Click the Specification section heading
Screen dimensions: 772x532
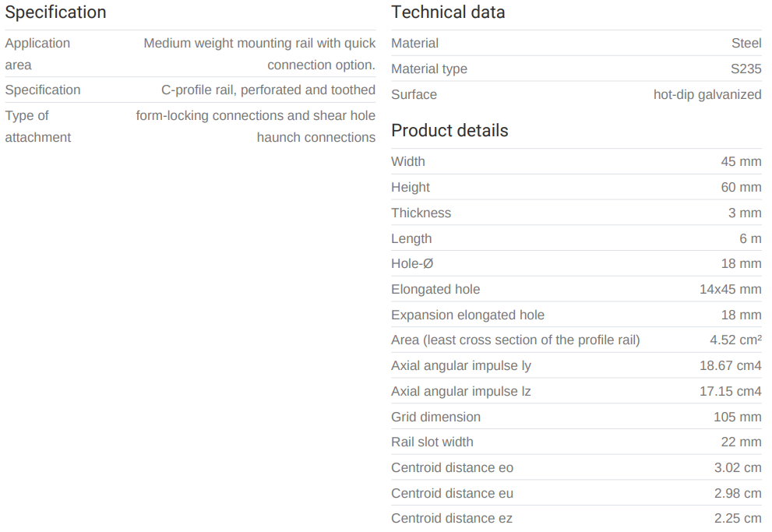point(55,12)
